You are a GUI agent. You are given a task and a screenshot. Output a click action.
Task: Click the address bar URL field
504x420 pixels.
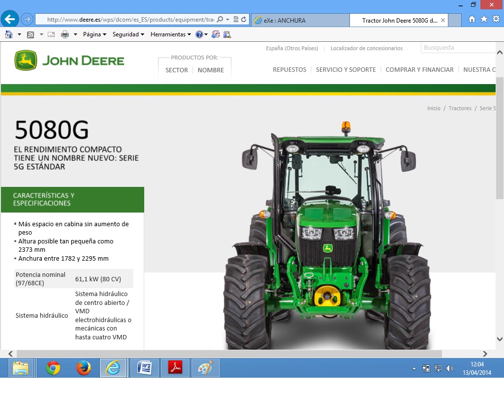coord(130,20)
